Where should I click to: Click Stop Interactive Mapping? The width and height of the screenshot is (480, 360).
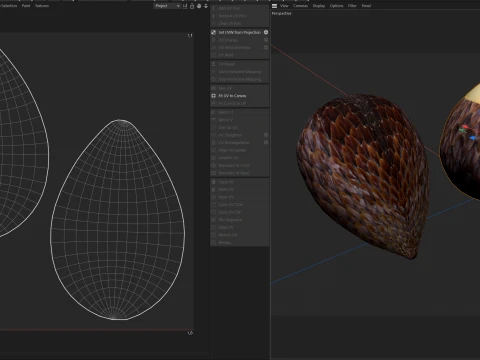[x=239, y=79]
